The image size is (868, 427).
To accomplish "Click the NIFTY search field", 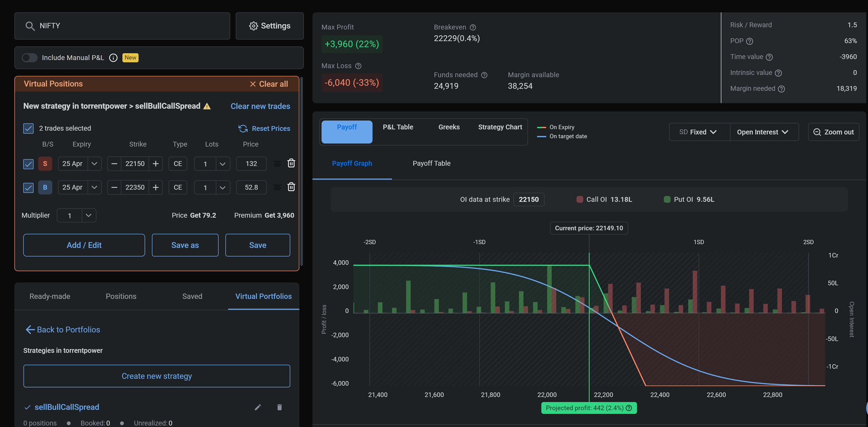I will (x=122, y=26).
